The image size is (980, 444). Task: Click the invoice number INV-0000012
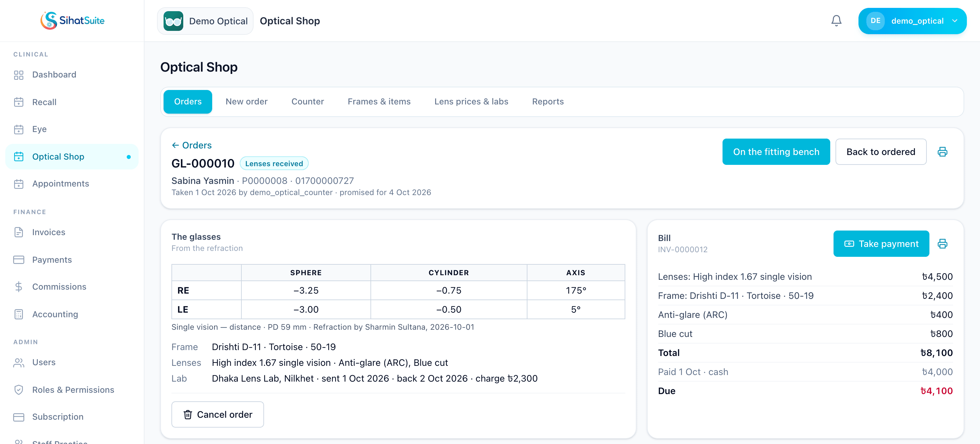coord(682,249)
